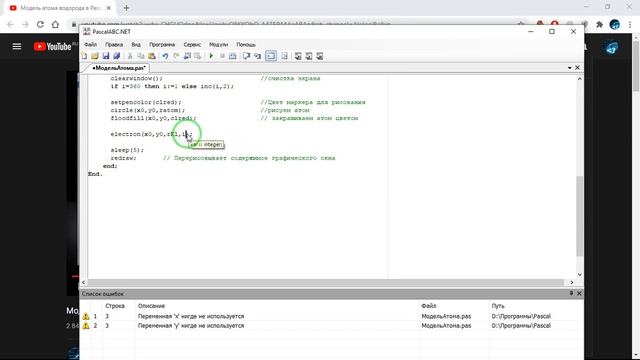
Task: Sort errors by Файл column header
Action: click(429, 306)
